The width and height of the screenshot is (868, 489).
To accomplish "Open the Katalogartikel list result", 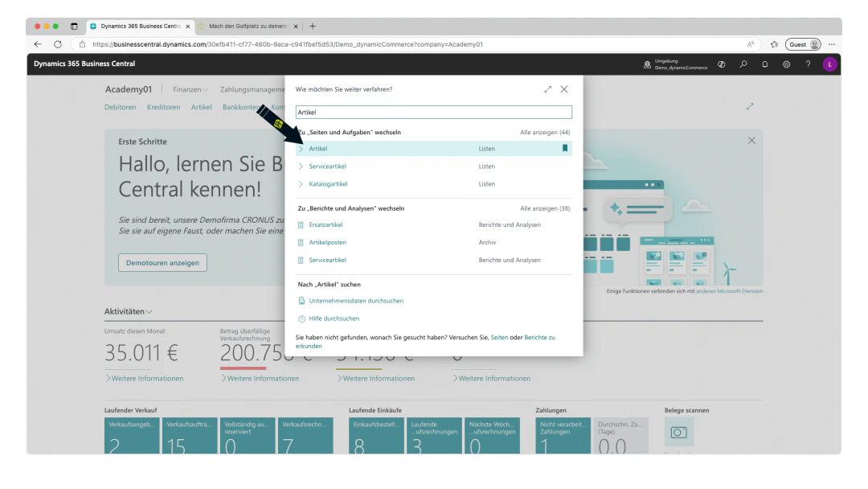I will 328,184.
